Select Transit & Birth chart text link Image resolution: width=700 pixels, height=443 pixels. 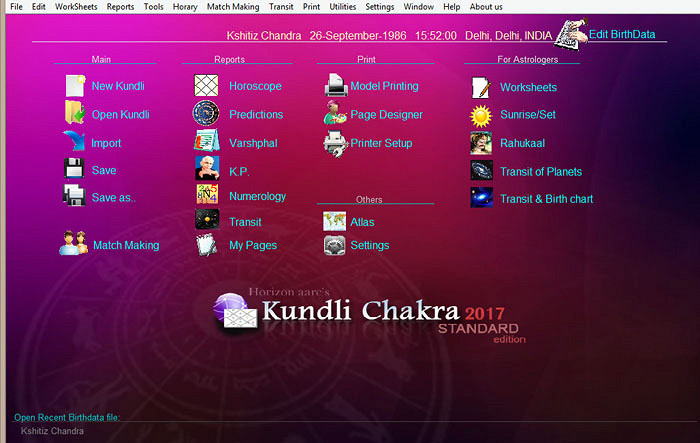point(546,199)
